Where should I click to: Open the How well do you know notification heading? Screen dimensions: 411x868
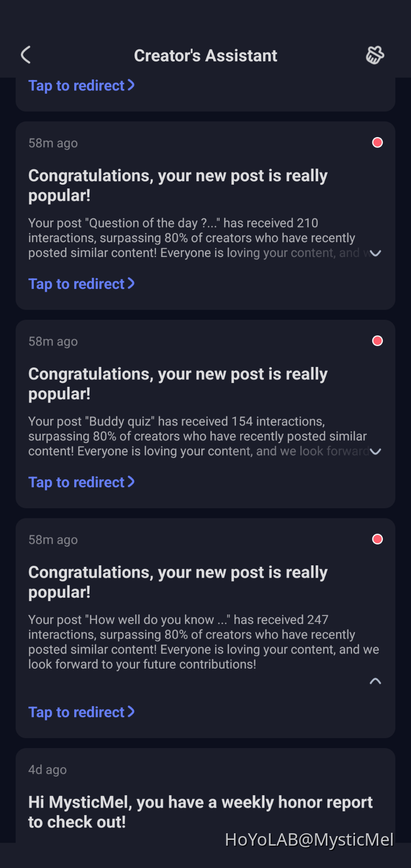coord(178,582)
